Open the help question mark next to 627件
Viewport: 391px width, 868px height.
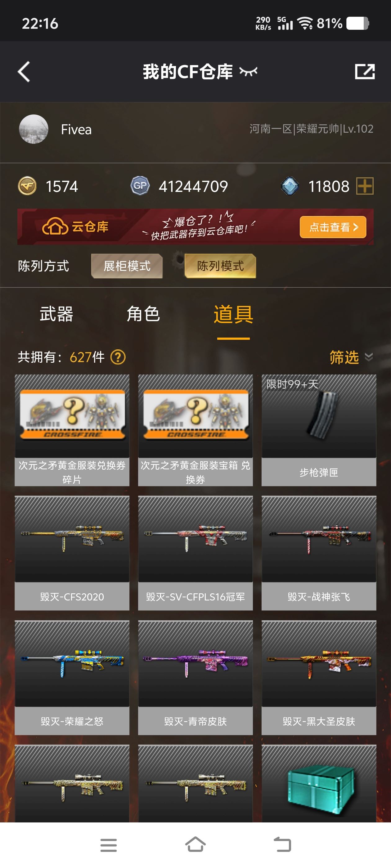[118, 357]
